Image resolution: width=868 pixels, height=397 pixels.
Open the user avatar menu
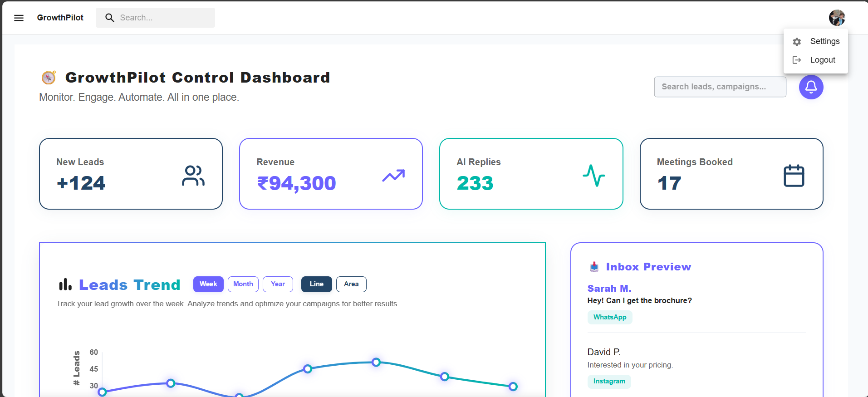point(837,18)
